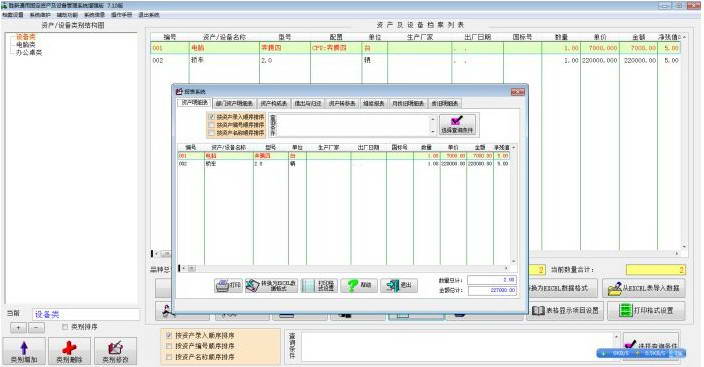The height and width of the screenshot is (367, 704).
Task: Click the dialog 数量合计 field showing 2.00
Action: click(x=492, y=280)
